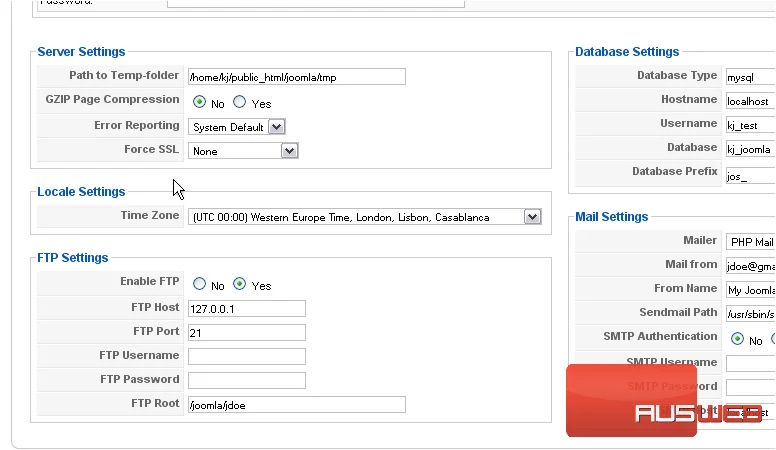Screen dimensions: 776x450
Task: Click the Error Reporting label
Action: [137, 125]
